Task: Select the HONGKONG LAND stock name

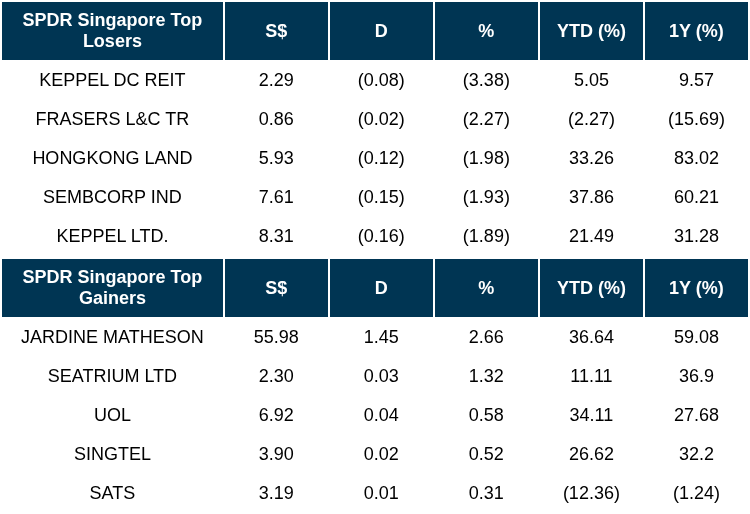Action: [x=112, y=158]
